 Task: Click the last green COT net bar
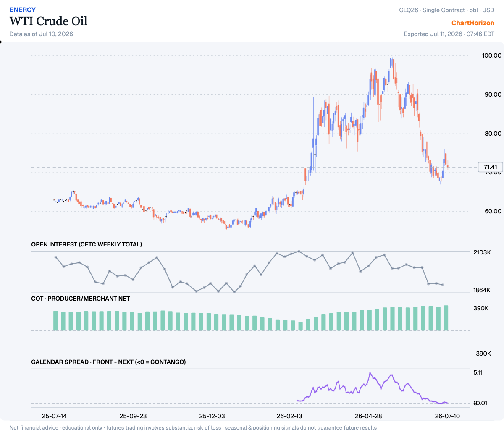[446, 318]
